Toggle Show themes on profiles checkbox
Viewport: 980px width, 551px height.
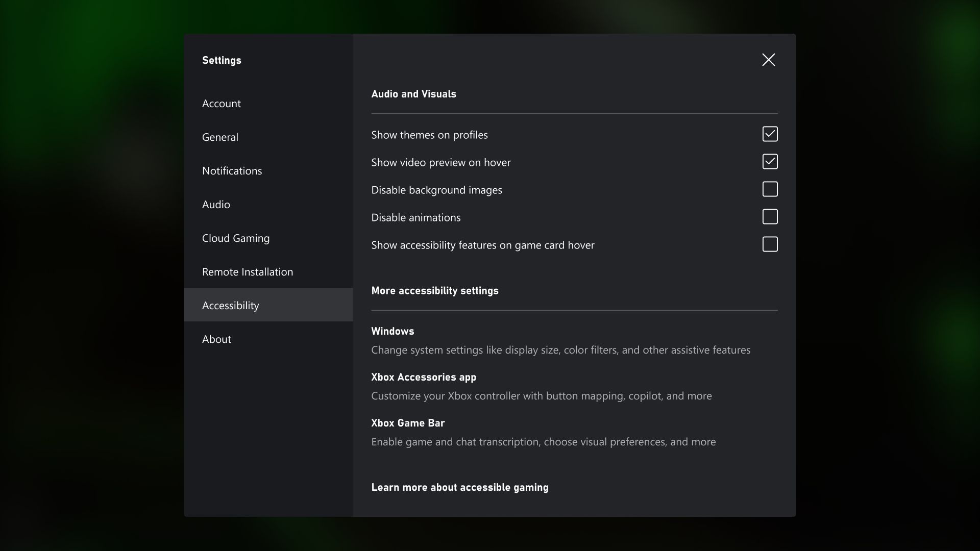pos(769,134)
